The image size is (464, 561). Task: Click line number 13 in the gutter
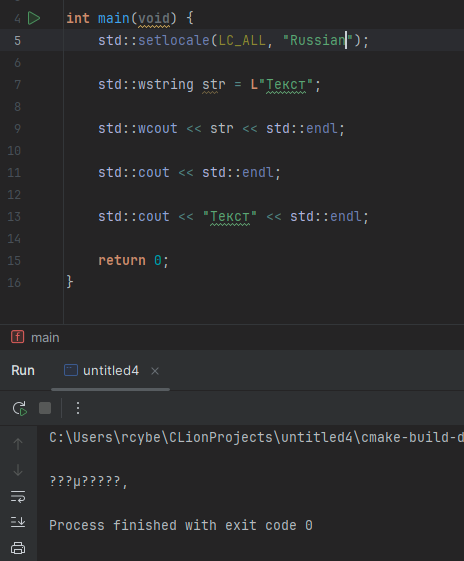14,216
